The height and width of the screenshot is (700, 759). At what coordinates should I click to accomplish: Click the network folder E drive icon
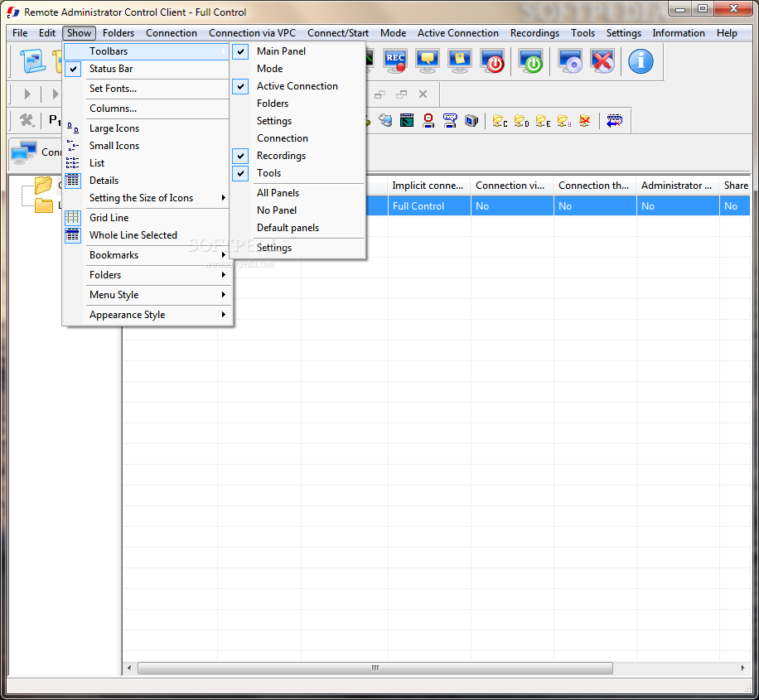pyautogui.click(x=543, y=121)
